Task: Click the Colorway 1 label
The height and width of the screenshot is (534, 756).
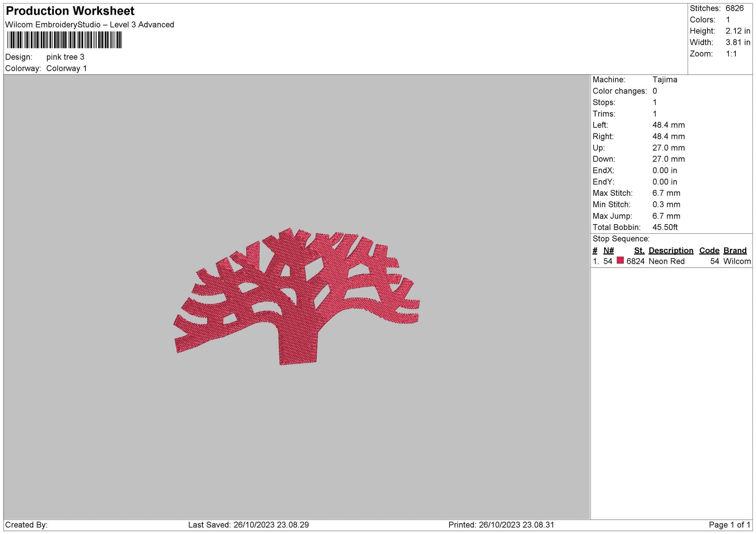Action: [x=68, y=68]
